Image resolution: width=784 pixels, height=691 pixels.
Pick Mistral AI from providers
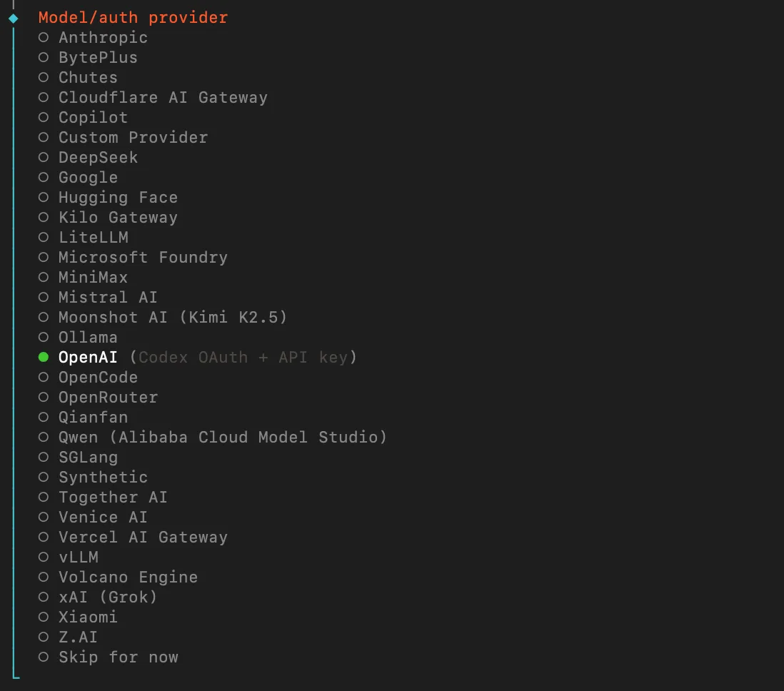pos(108,298)
